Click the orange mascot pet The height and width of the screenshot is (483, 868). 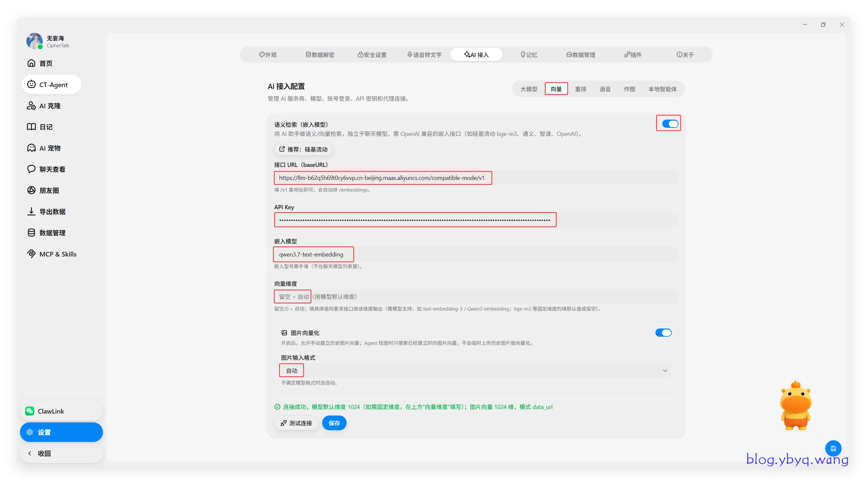796,405
